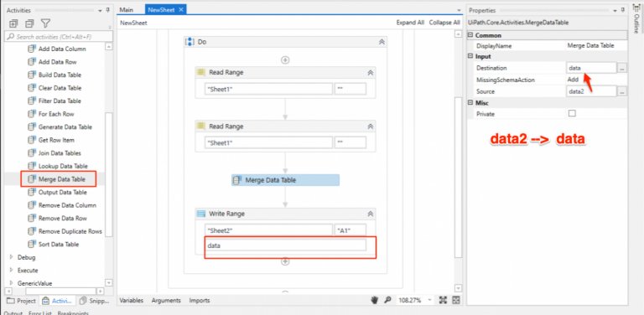Switch to the Main tab

click(127, 10)
